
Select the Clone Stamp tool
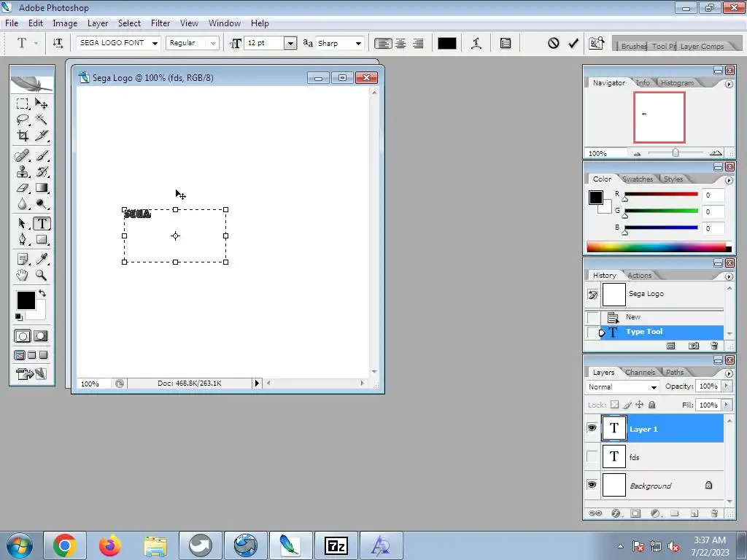tap(22, 171)
